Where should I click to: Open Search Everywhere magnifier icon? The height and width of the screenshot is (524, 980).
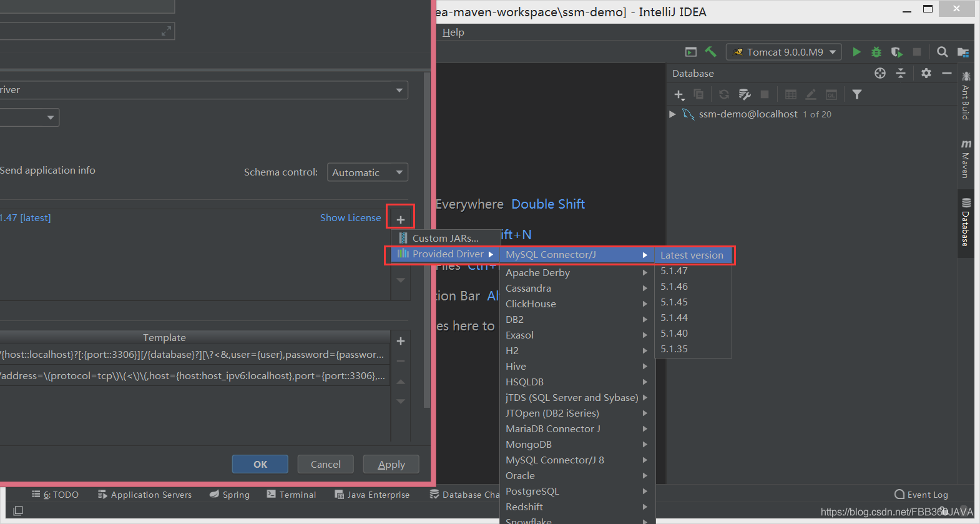942,52
